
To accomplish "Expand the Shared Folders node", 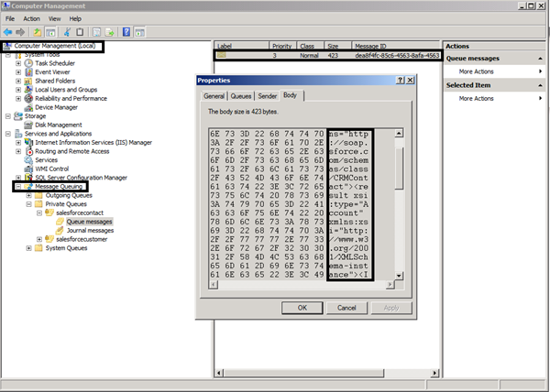I will 18,81.
